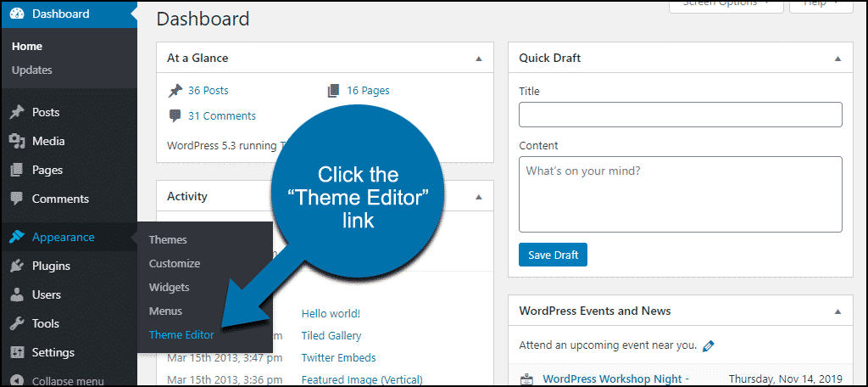Click the Appearance paintbrush icon
868x387 pixels.
[17, 237]
